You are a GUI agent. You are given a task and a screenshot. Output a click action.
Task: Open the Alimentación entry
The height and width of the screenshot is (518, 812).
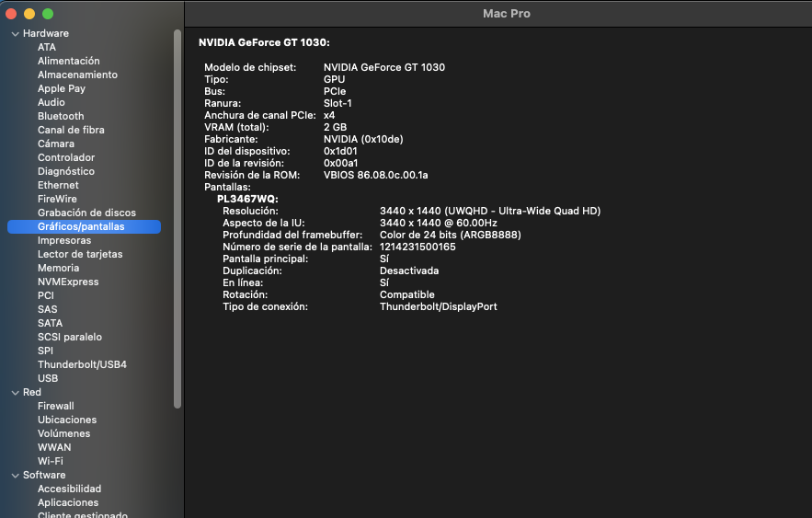pos(68,61)
